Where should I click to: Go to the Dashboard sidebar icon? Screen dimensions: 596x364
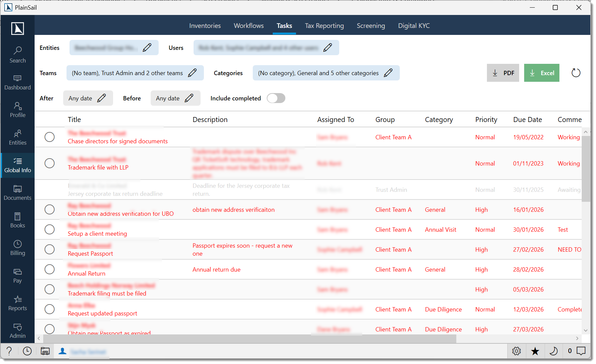click(x=17, y=81)
